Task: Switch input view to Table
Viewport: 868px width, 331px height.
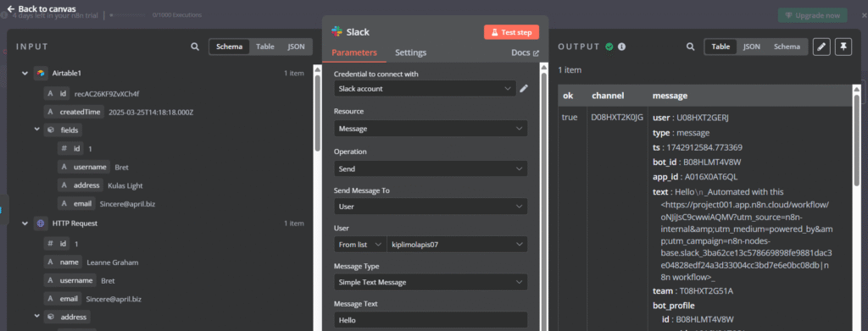Action: coord(265,47)
